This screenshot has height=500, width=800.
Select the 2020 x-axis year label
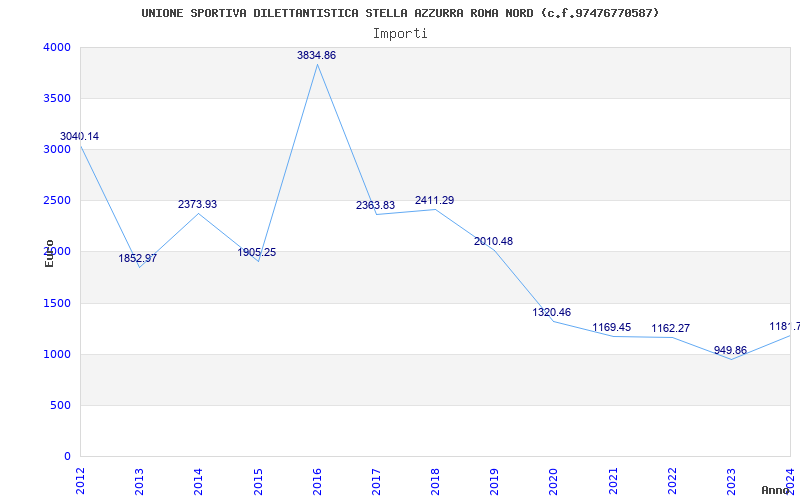[x=554, y=481]
